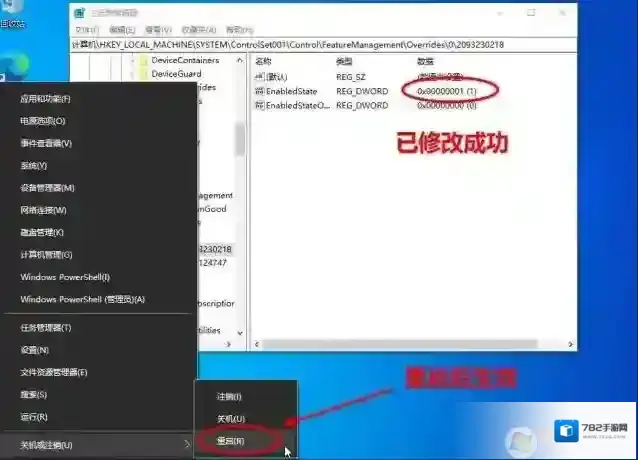This screenshot has height=460, width=638.
Task: Open Device Manager (设备管理器) menu entry
Action: tap(47, 188)
